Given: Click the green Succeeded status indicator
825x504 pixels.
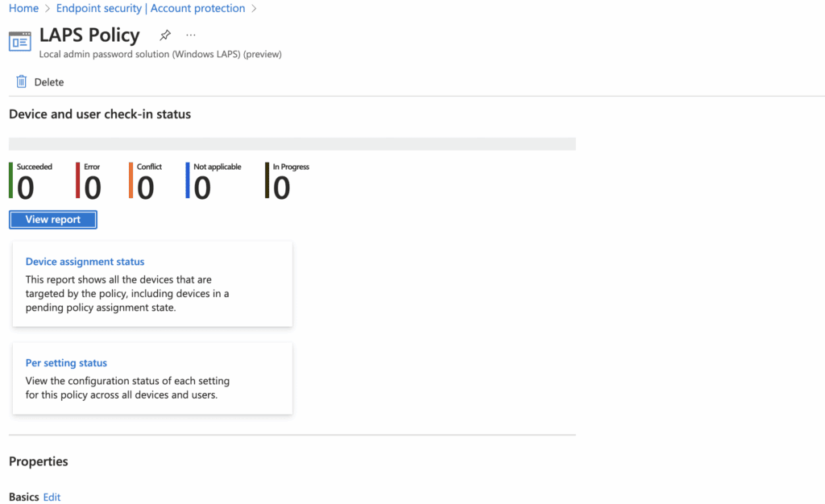Looking at the screenshot, I should 10,180.
